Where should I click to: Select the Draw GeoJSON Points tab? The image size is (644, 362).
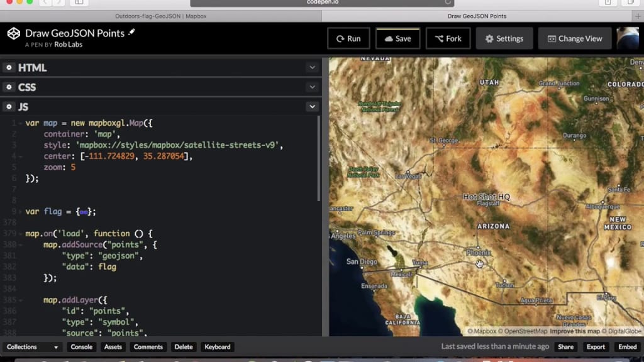(x=477, y=16)
